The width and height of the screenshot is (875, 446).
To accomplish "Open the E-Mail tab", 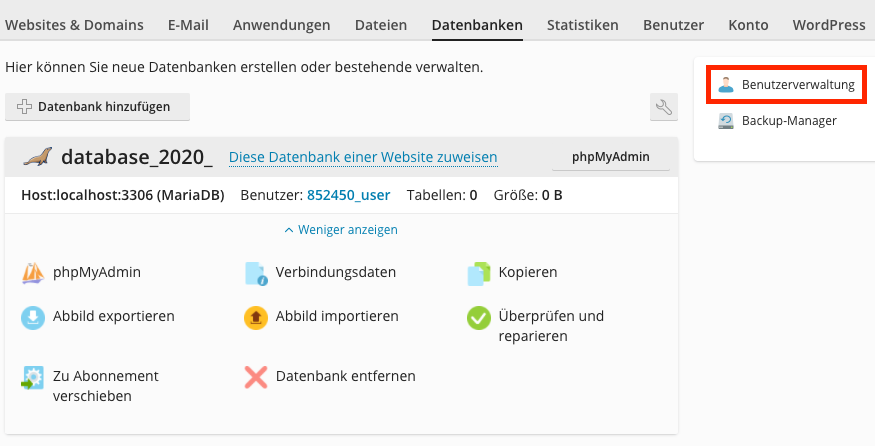I will [x=188, y=25].
